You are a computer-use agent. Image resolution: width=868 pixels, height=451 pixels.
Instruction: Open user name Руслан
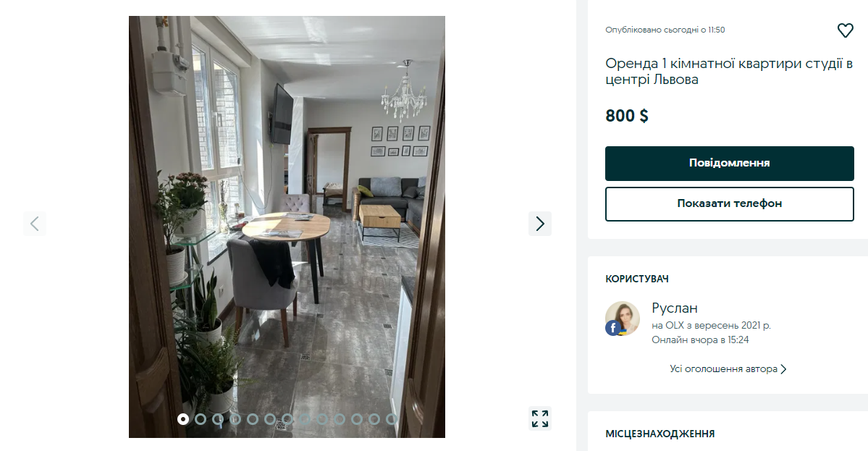tap(674, 308)
